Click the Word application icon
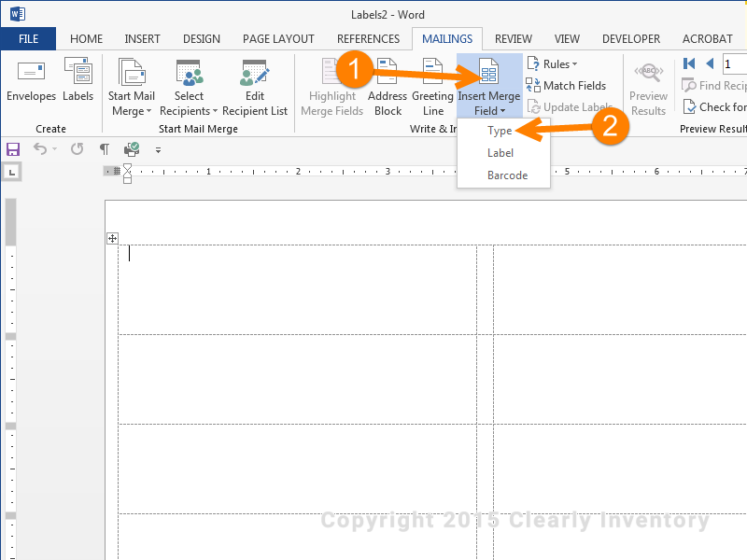The image size is (747, 560). tap(17, 14)
